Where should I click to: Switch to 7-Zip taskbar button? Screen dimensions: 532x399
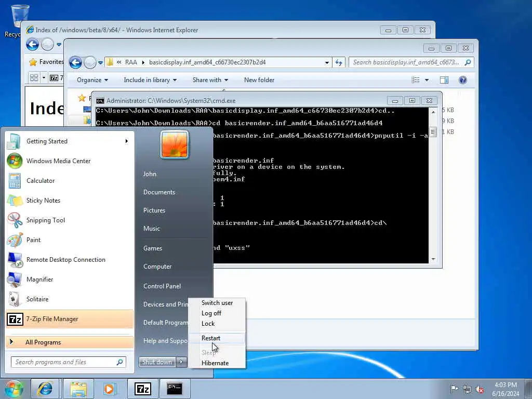tap(142, 389)
